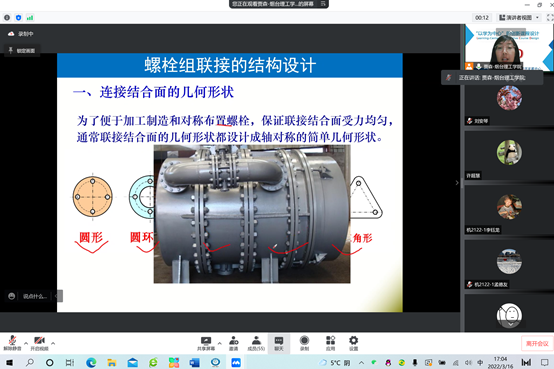Select the presenter's video thumbnail
Image resolution: width=554 pixels, height=369 pixels.
pyautogui.click(x=509, y=47)
